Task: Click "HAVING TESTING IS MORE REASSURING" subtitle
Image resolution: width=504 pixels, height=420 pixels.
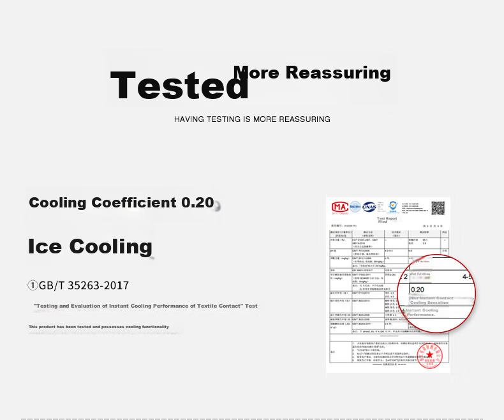Action: pos(253,119)
